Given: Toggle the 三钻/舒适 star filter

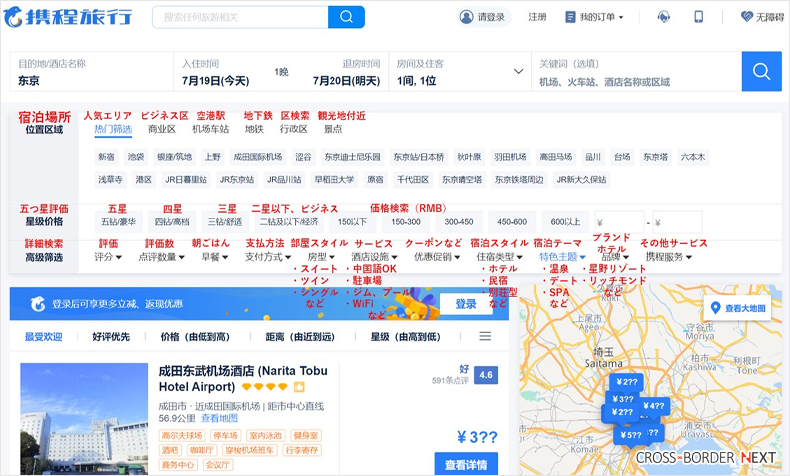Looking at the screenshot, I should click(x=225, y=222).
